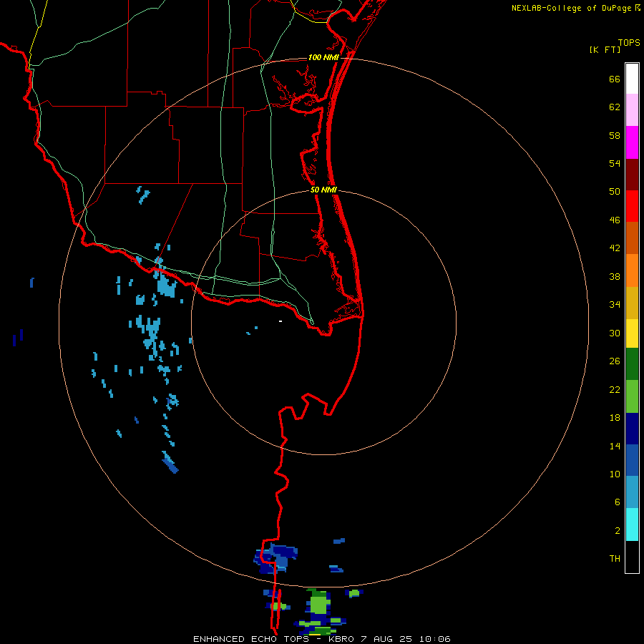Click the legend value 22

click(x=615, y=390)
